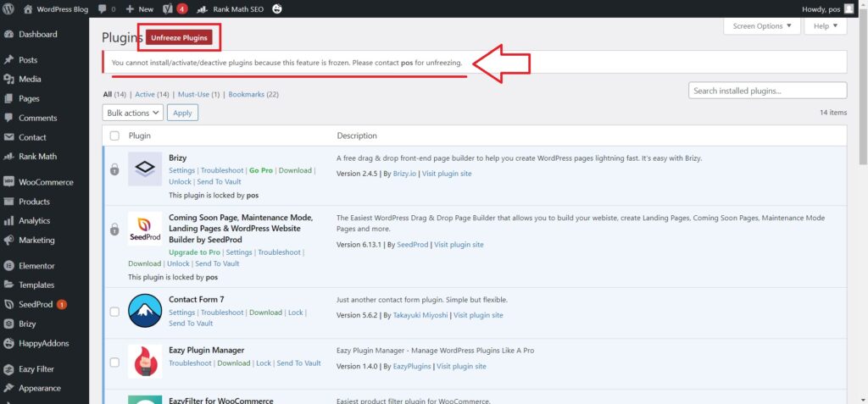The width and height of the screenshot is (868, 404).
Task: Open Comments in the sidebar
Action: pyautogui.click(x=37, y=118)
